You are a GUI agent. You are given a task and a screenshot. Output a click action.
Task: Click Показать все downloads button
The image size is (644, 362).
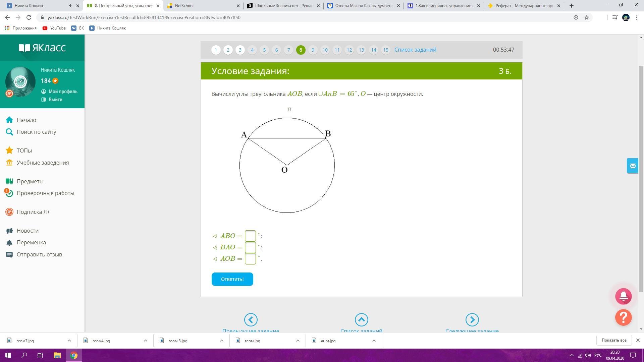tap(614, 340)
